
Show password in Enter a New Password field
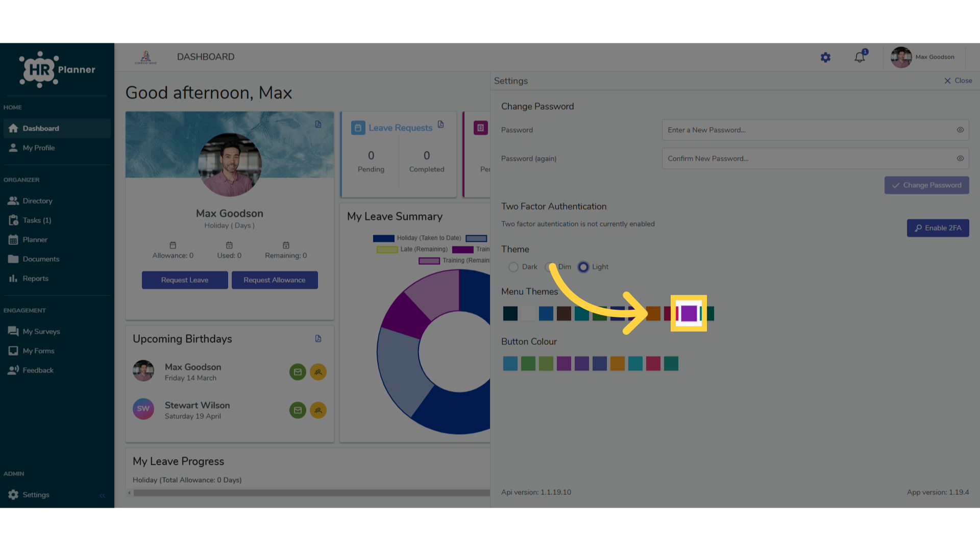click(x=960, y=130)
